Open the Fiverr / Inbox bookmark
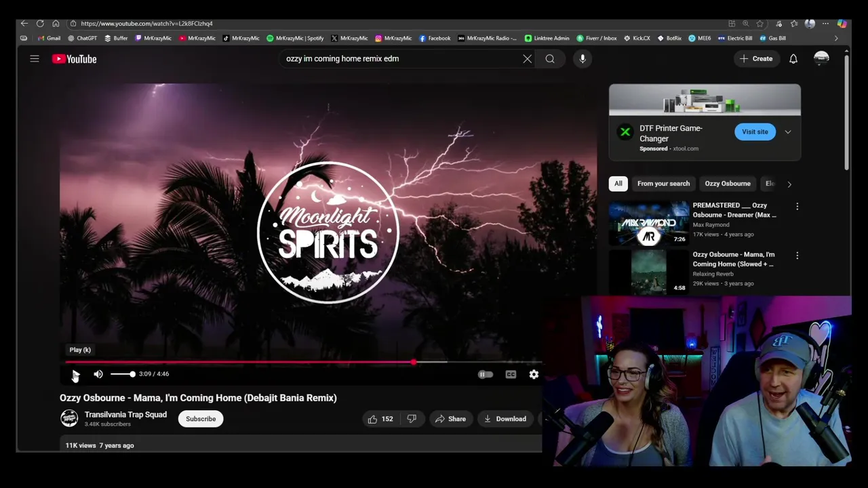 click(597, 39)
